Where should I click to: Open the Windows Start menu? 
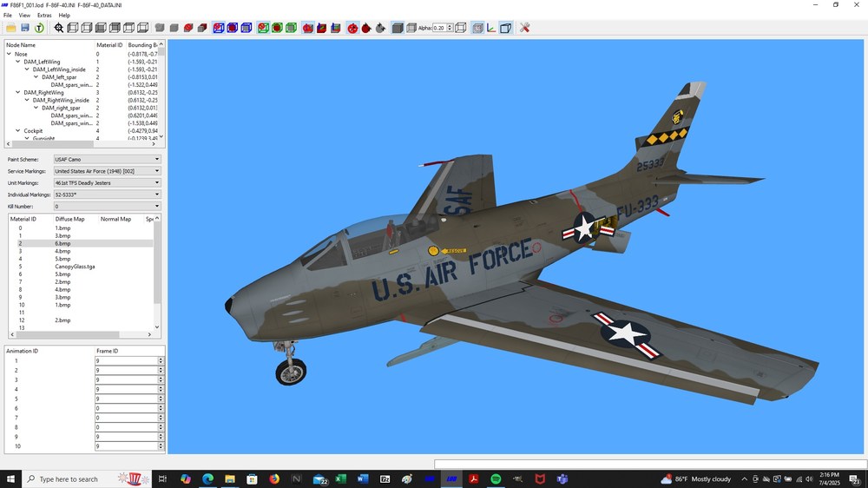click(10, 479)
